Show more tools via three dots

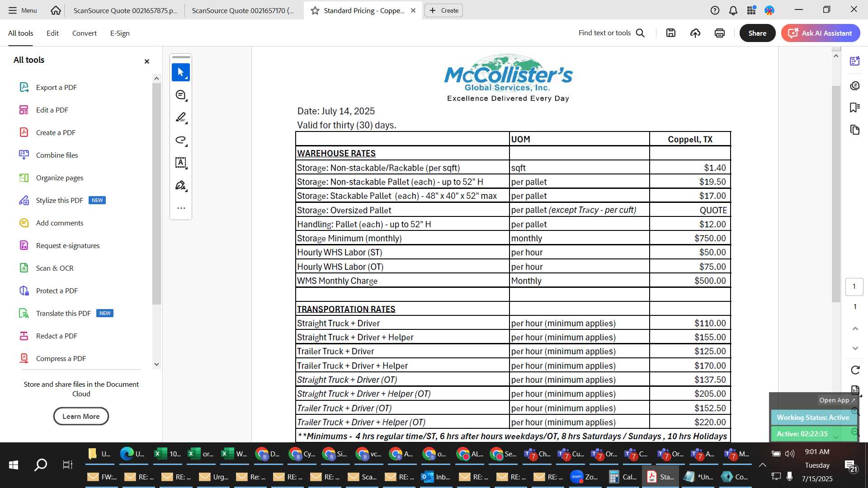pyautogui.click(x=181, y=208)
